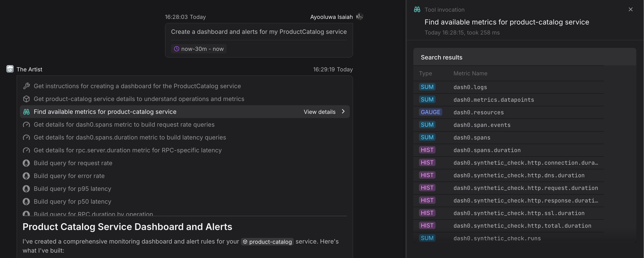The image size is (644, 258).
Task: Select the dash0.spans.duration metric row
Action: (x=487, y=150)
